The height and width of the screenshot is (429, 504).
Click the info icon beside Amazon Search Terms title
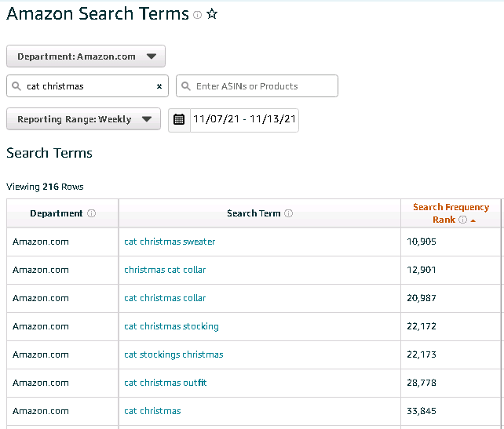coord(197,15)
